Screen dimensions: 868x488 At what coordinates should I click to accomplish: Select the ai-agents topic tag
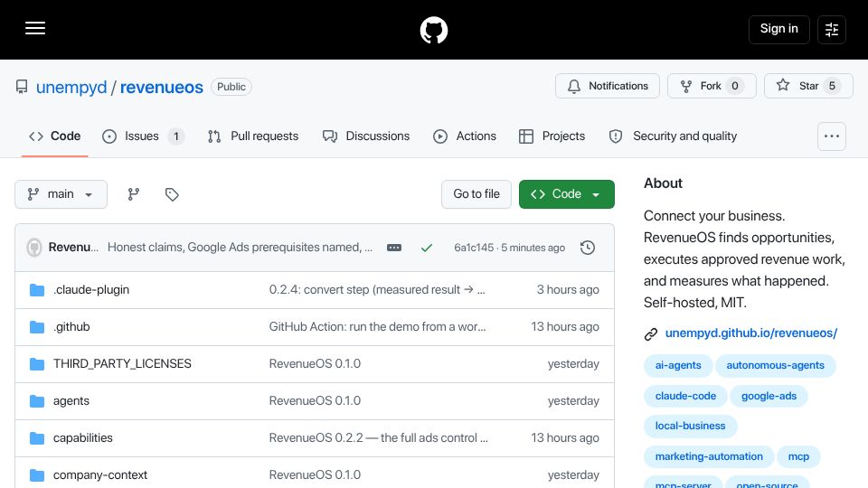click(x=678, y=365)
